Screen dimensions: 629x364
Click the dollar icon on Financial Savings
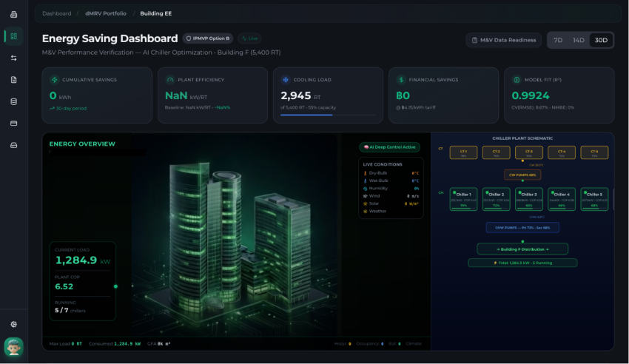(401, 80)
